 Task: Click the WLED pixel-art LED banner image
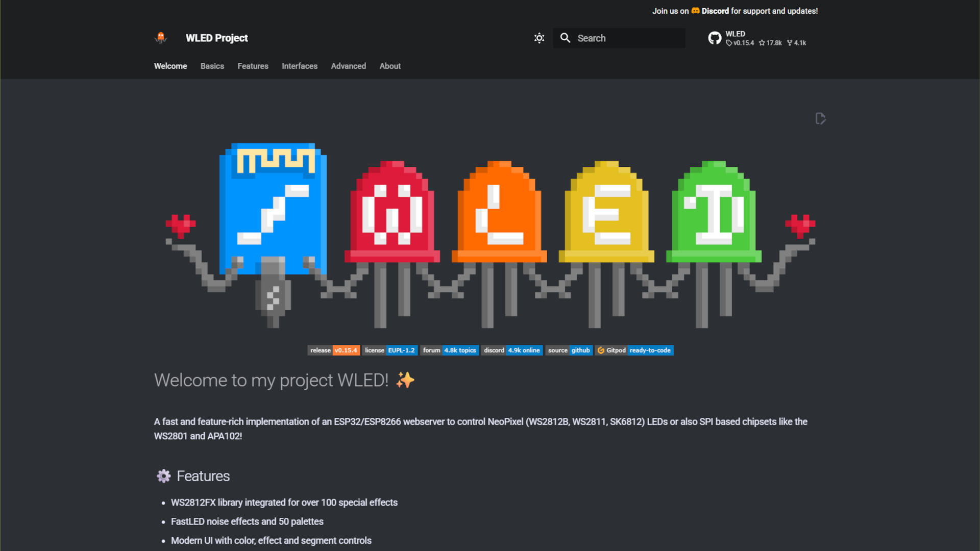pyautogui.click(x=490, y=236)
